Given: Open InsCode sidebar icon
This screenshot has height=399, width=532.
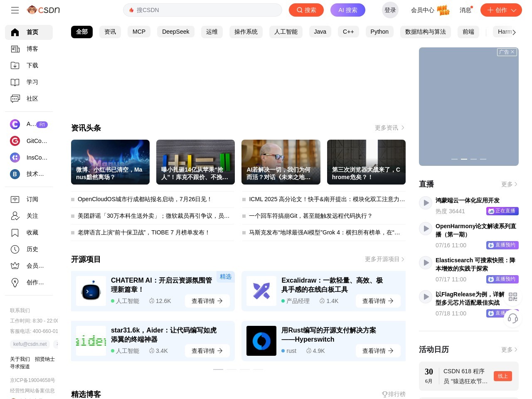Looking at the screenshot, I should tap(15, 158).
